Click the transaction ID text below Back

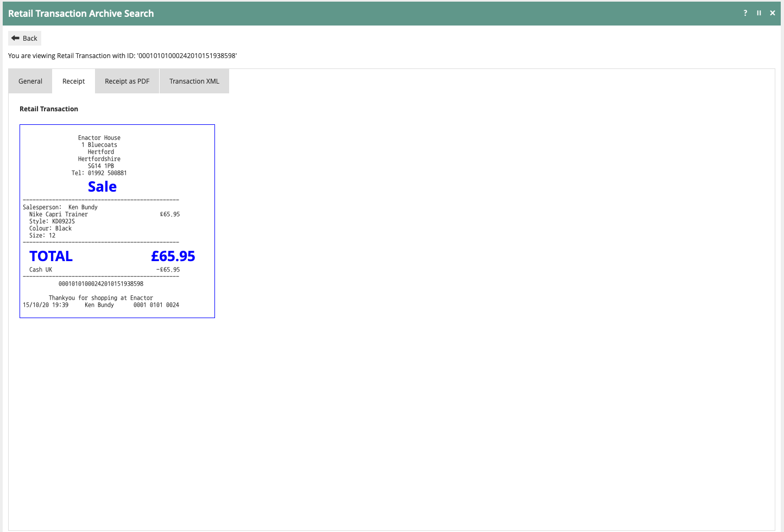[122, 56]
